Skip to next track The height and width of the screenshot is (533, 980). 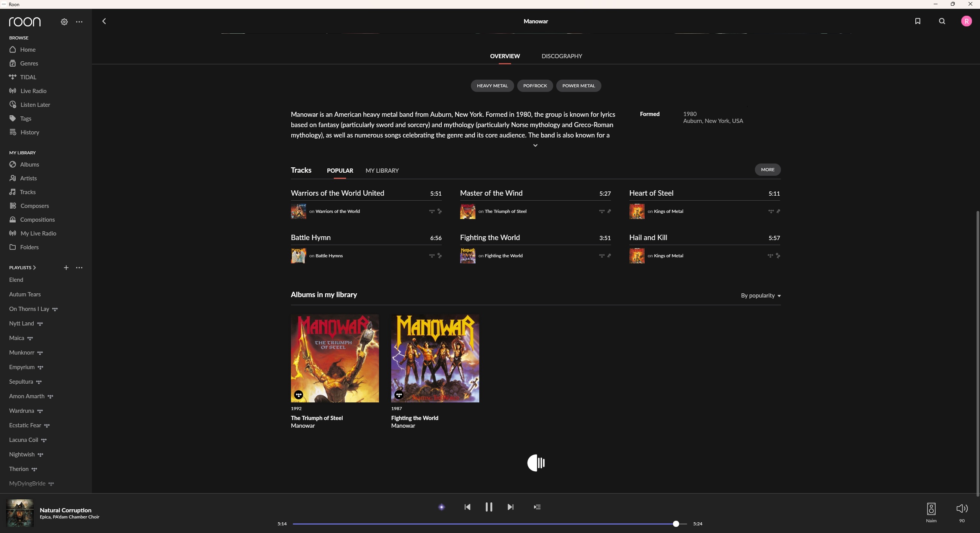510,507
